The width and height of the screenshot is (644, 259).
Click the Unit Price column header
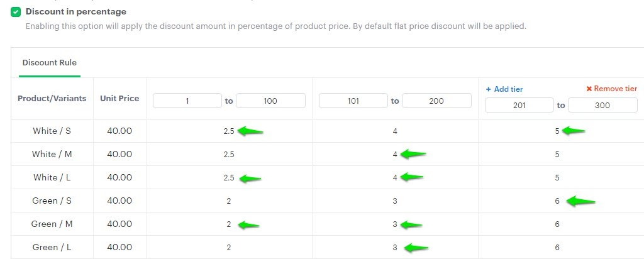coord(119,99)
